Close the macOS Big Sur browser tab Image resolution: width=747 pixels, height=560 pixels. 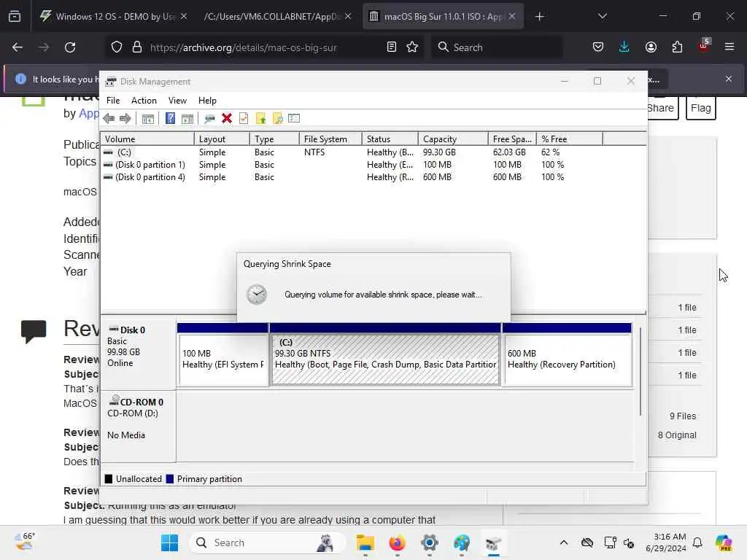512,16
